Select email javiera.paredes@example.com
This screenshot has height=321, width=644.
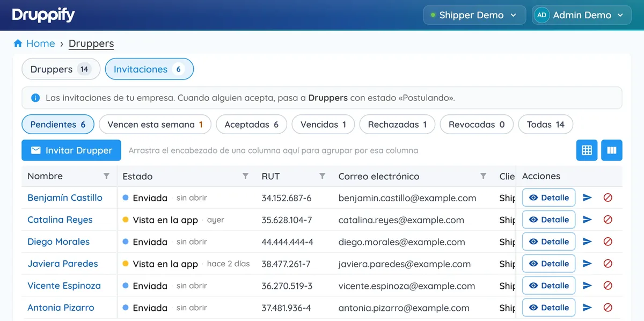tap(405, 264)
